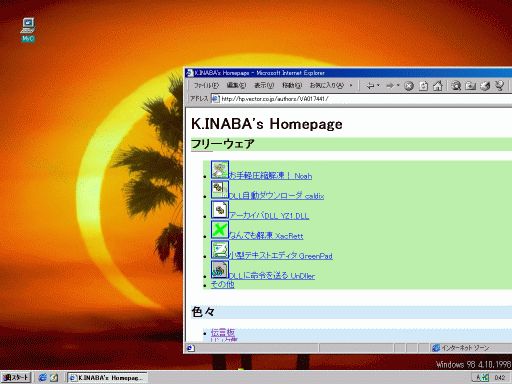Activate K.INABA's Homepage taskbar button
The width and height of the screenshot is (512, 384).
click(107, 377)
